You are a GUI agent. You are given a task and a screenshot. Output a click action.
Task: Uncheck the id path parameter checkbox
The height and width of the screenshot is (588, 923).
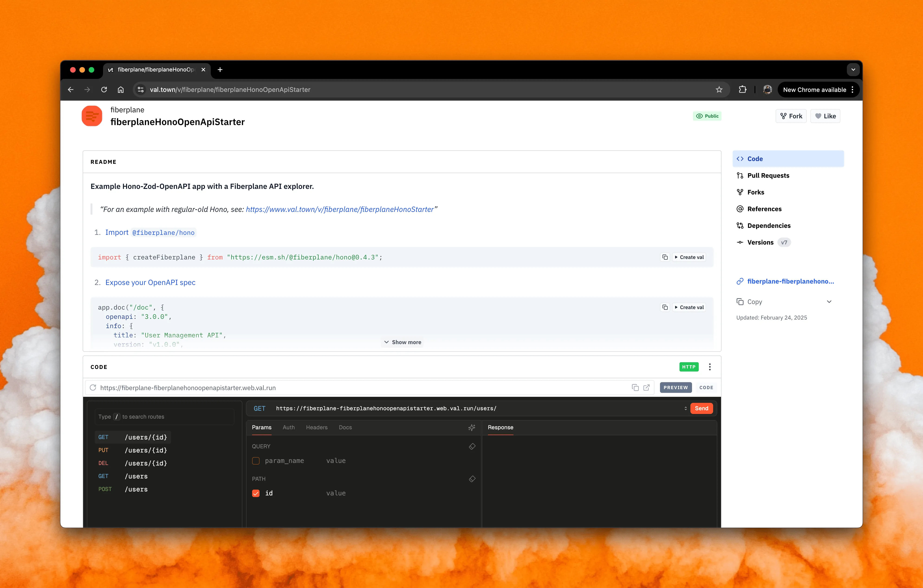click(x=256, y=493)
